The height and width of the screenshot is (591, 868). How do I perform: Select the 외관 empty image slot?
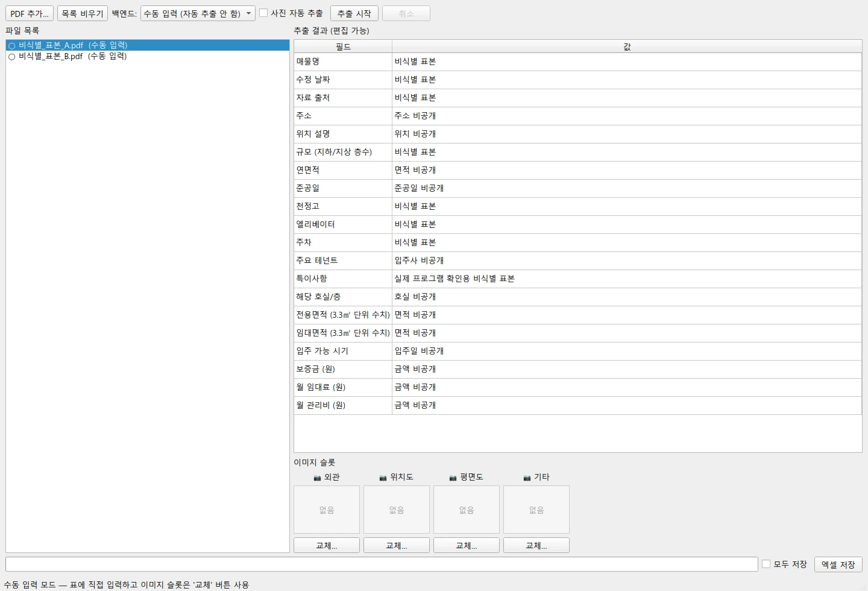(327, 510)
